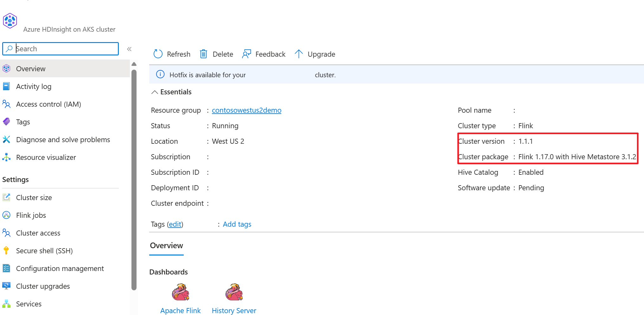The height and width of the screenshot is (315, 644).
Task: Click the Upgrade arrow icon
Action: (x=299, y=54)
